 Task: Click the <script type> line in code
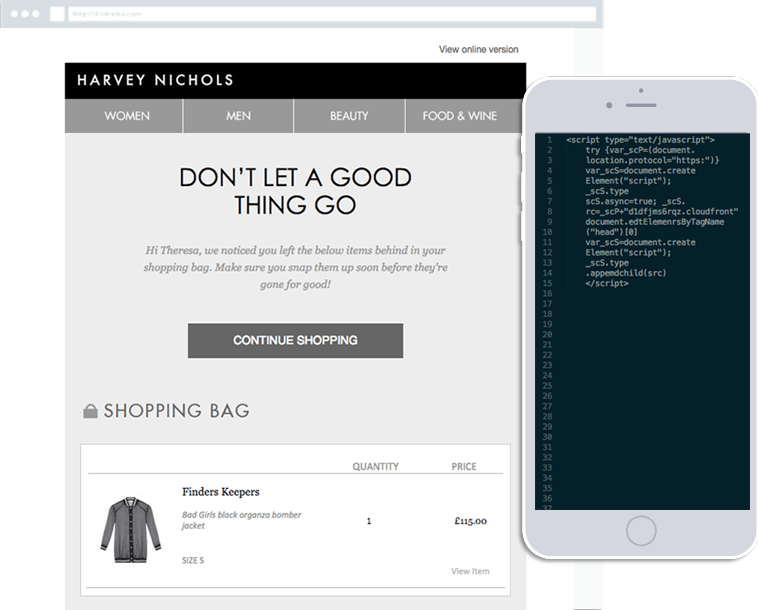tap(640, 140)
